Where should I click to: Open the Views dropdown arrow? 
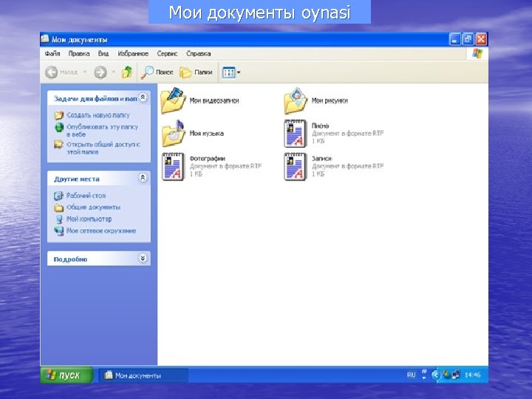(x=239, y=72)
